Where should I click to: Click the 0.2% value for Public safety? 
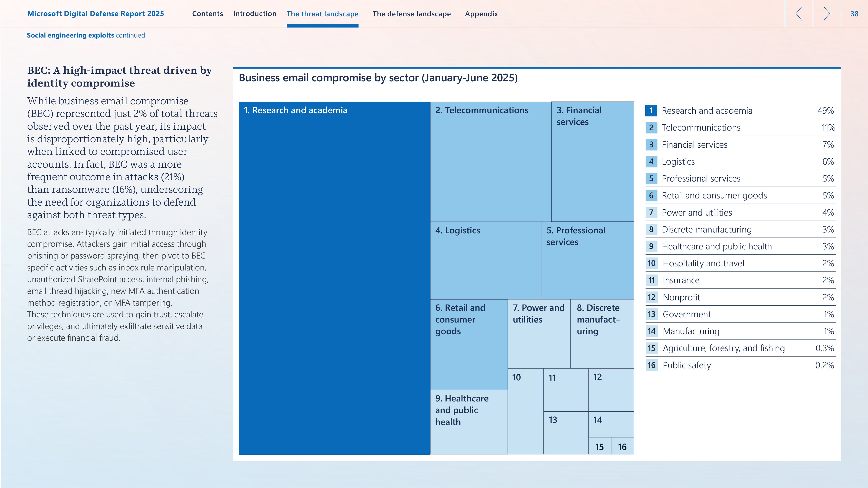[x=825, y=365]
